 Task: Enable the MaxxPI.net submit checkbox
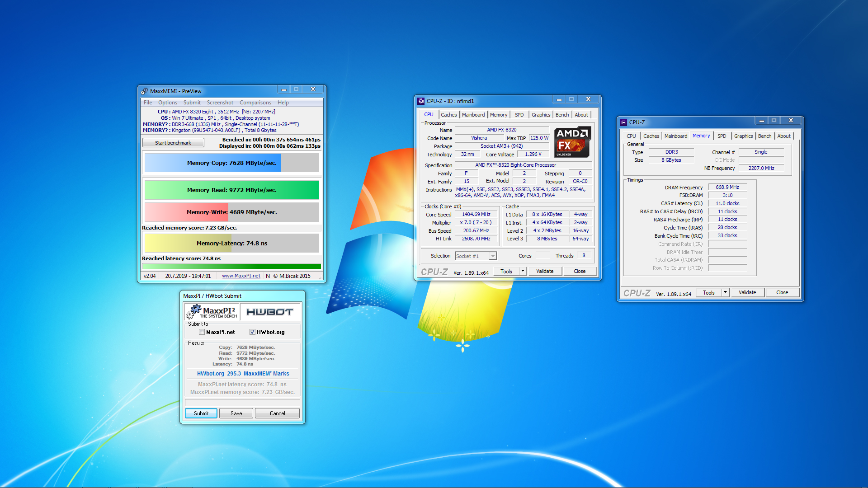point(202,332)
